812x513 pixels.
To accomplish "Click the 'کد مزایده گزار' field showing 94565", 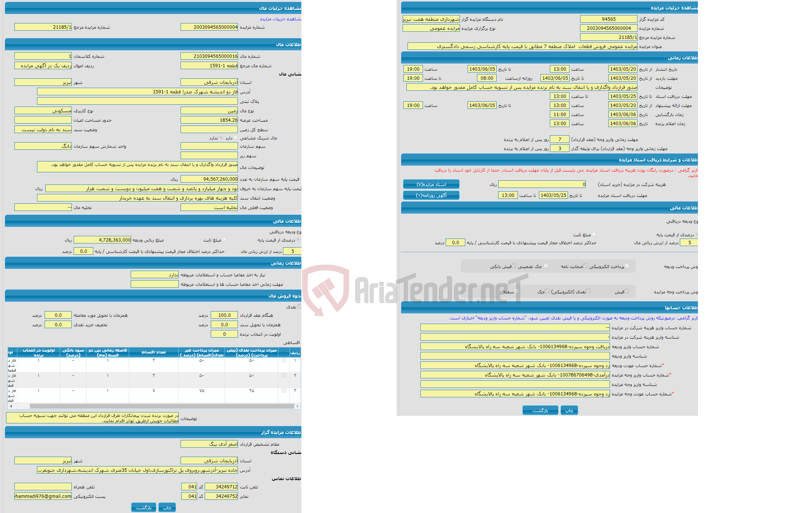I will coord(609,19).
